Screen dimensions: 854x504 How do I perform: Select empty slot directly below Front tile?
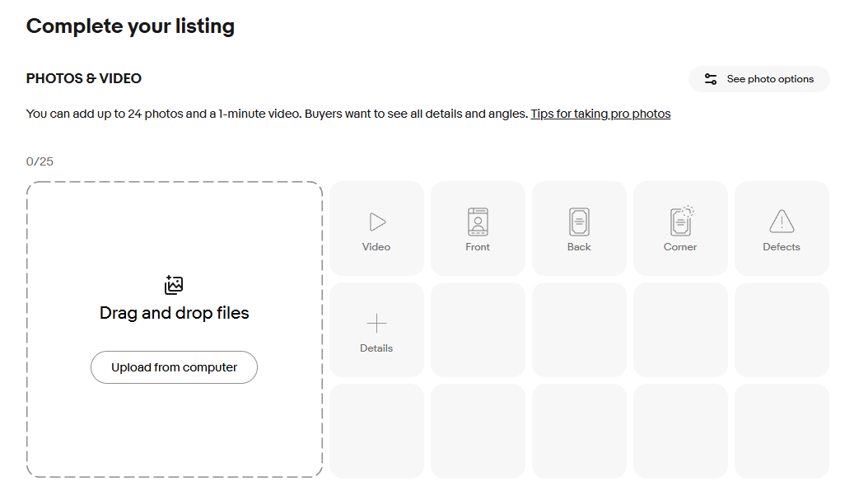click(478, 329)
